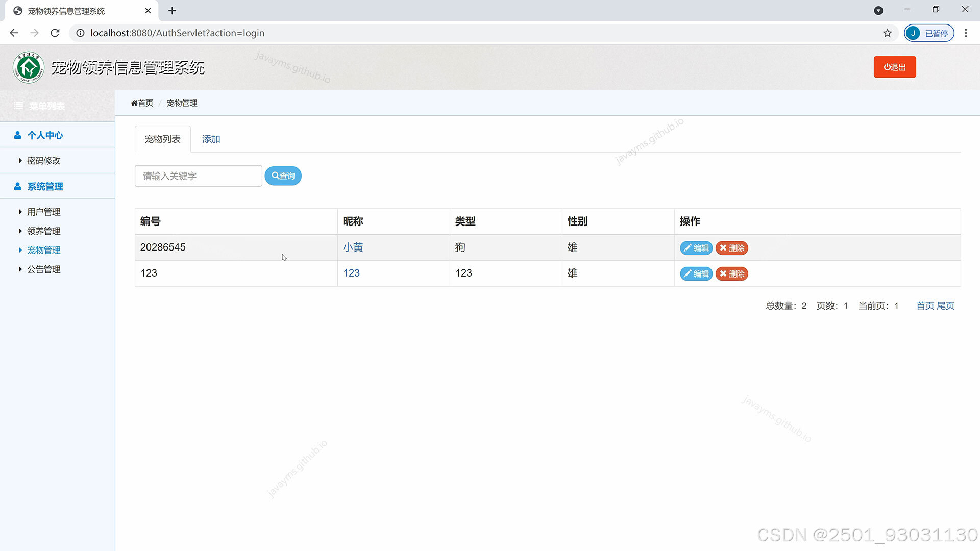Go to 尾页 last page link
The height and width of the screenshot is (551, 980).
coord(945,306)
